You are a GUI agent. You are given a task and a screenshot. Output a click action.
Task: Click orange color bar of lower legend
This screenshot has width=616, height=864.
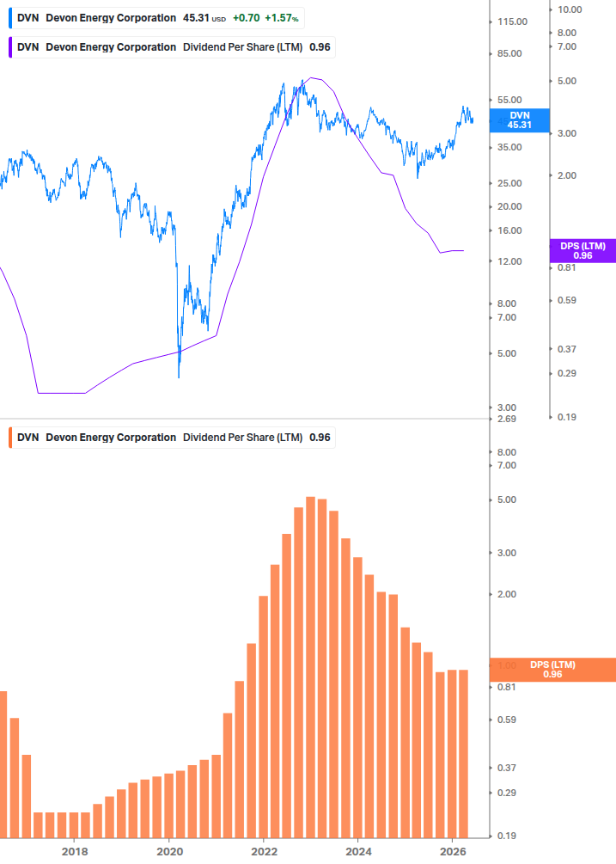pos(10,438)
